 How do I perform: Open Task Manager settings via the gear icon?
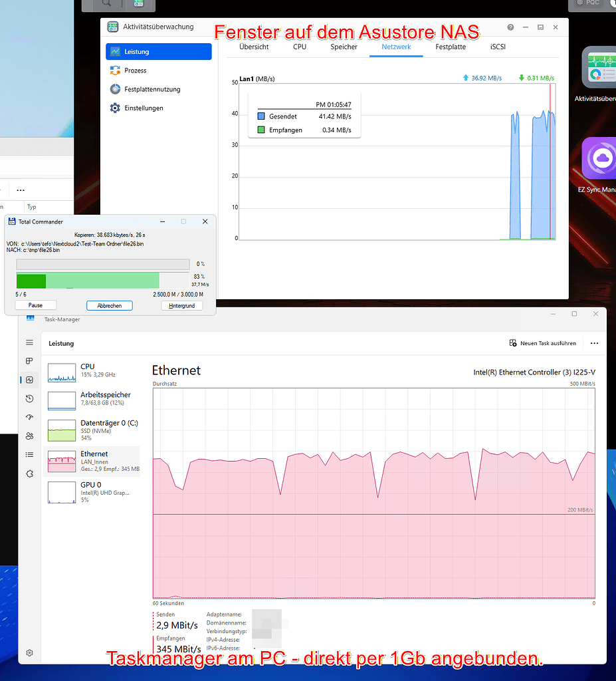point(29,652)
